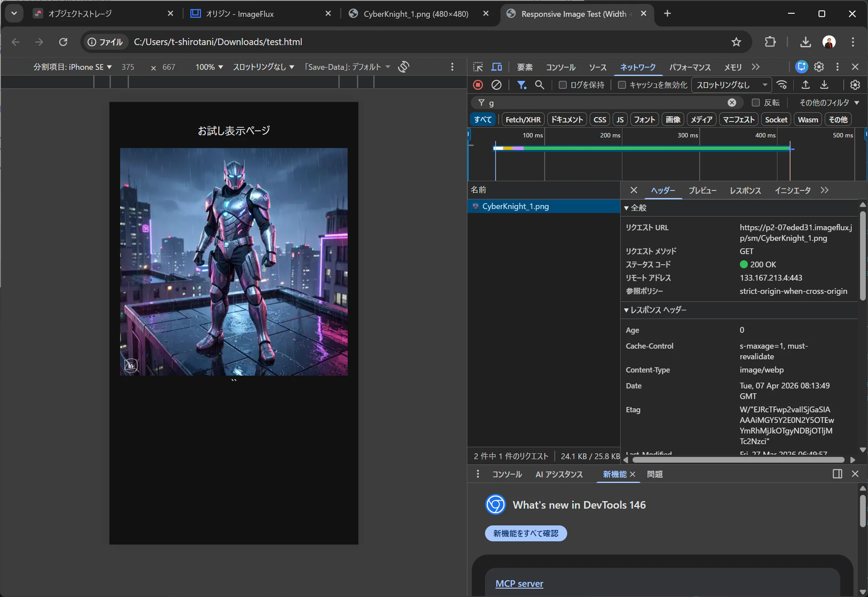Select the すべて filter chip

coord(483,119)
